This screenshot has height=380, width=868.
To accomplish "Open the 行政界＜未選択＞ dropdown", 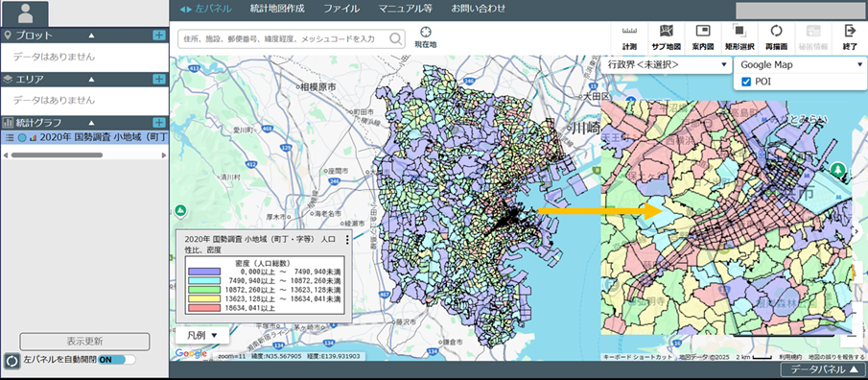I will point(667,65).
